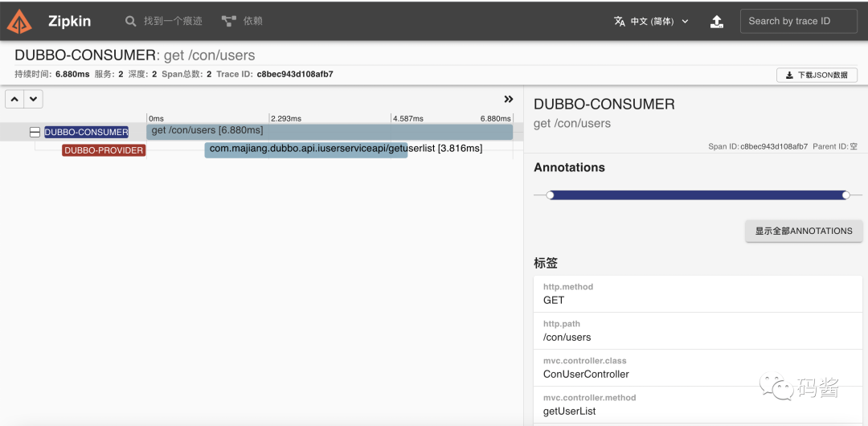Click the dropdown chevron beside language selector
Image resolution: width=868 pixels, height=426 pixels.
click(685, 21)
